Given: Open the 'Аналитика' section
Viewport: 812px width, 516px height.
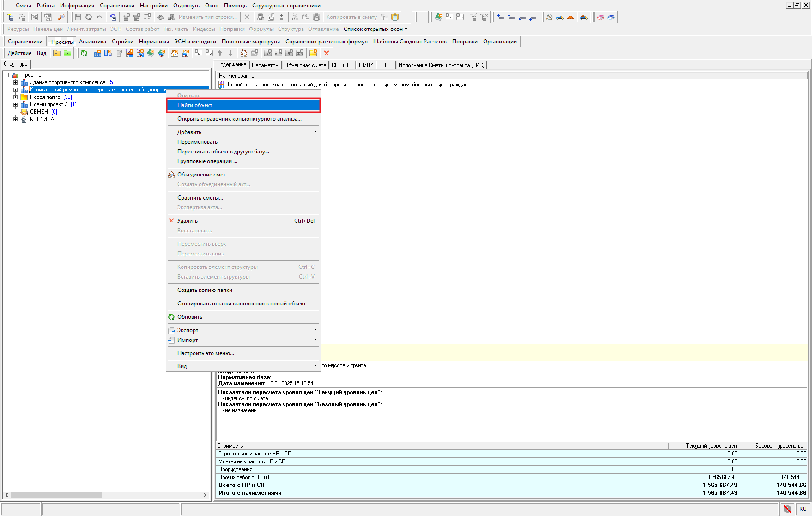Looking at the screenshot, I should pos(92,42).
